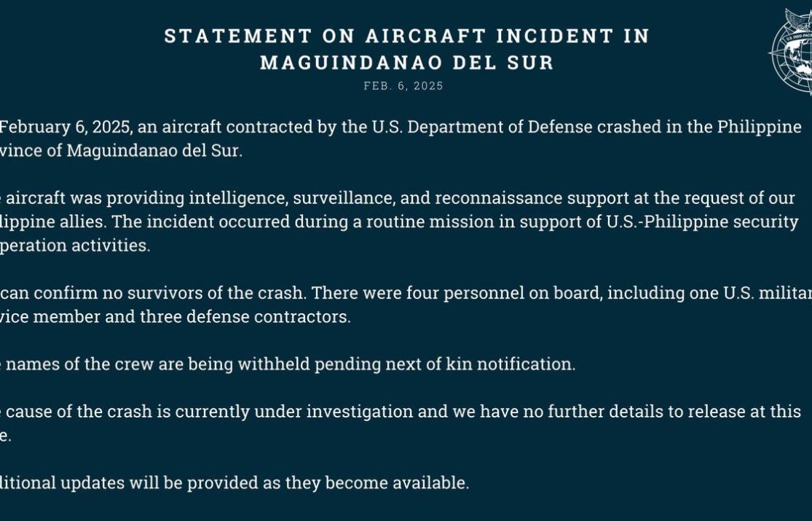Click the U.S. Indo-Pacific Command seal logo
Screen dimensions: 812x521
click(x=792, y=52)
